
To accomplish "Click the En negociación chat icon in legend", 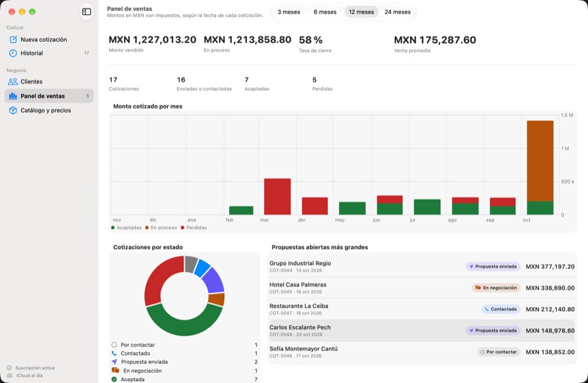I will point(115,371).
